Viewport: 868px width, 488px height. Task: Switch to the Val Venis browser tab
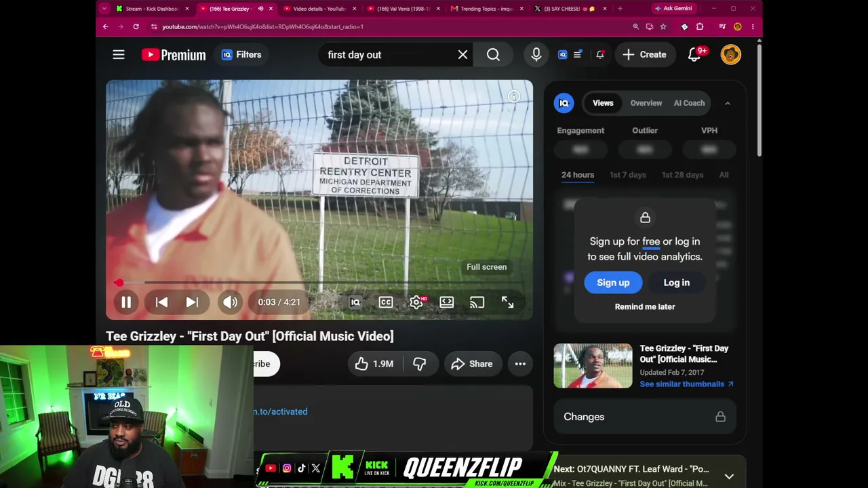403,9
